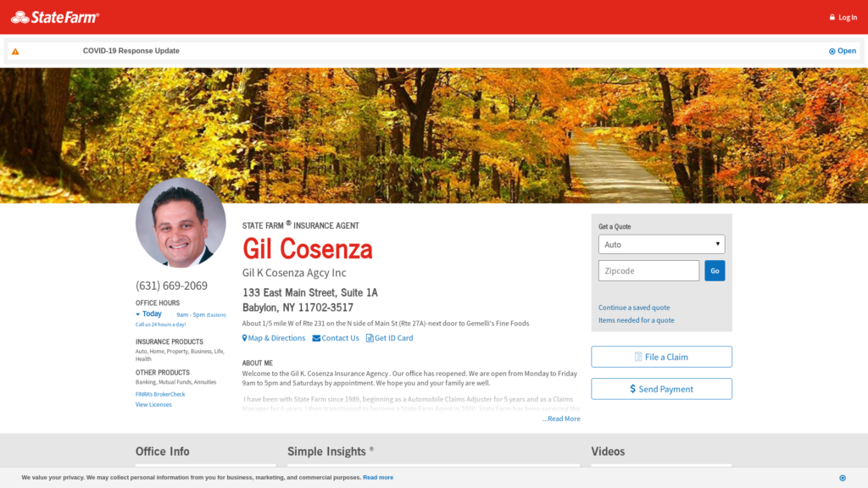Click the lock icon beside Log In
This screenshot has height=488, width=868.
coord(832,17)
